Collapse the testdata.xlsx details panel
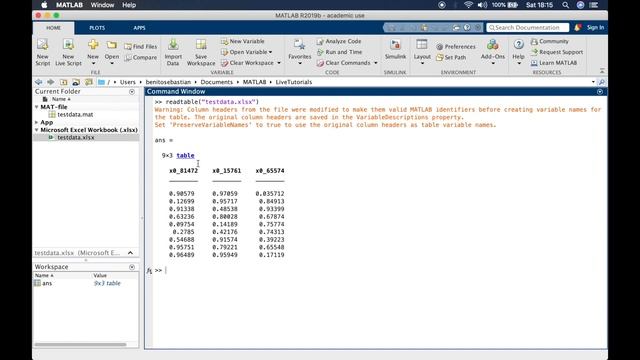This screenshot has width=640, height=360. [131, 253]
